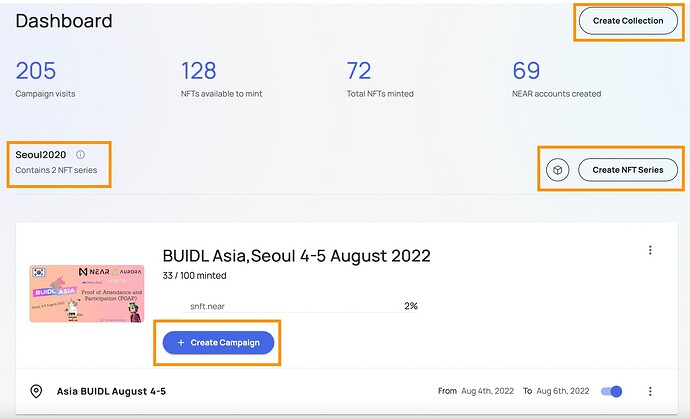The image size is (690, 419).
Task: Click the Create NFT Series button
Action: 628,170
